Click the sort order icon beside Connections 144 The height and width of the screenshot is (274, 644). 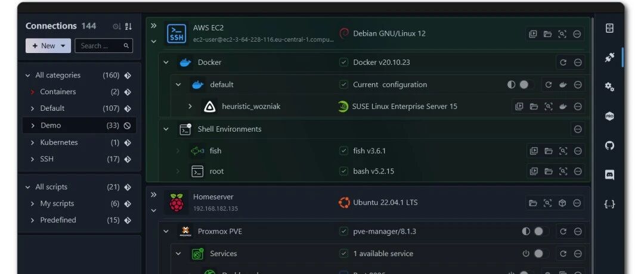coord(129,26)
